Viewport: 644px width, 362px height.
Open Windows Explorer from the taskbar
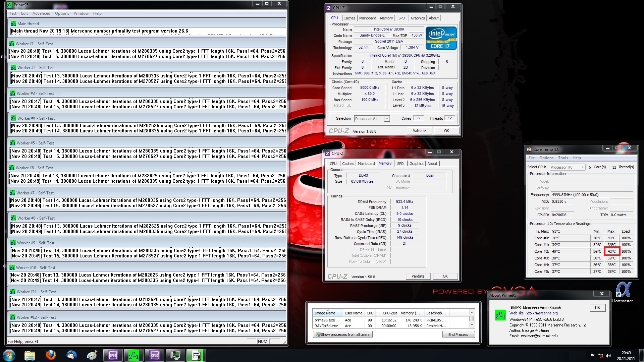(30, 355)
